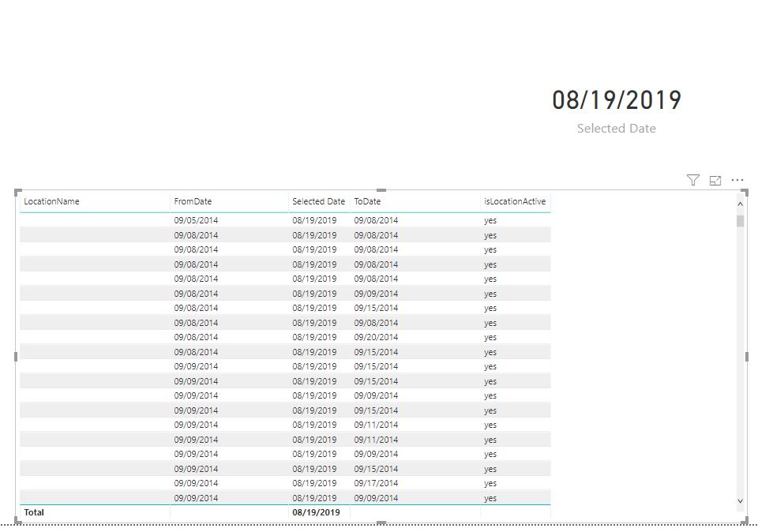Select the FromDate cell 09/05/2014
The height and width of the screenshot is (532, 758).
[196, 220]
